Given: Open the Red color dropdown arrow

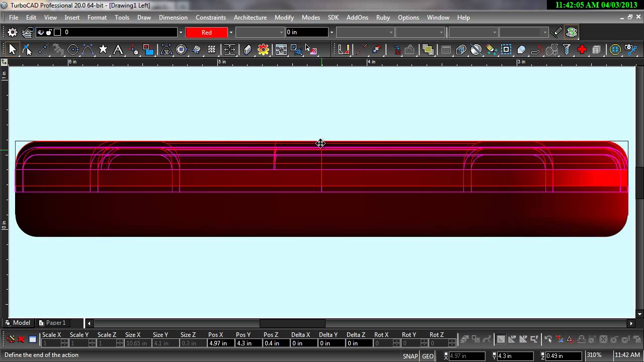Looking at the screenshot, I should (x=231, y=32).
